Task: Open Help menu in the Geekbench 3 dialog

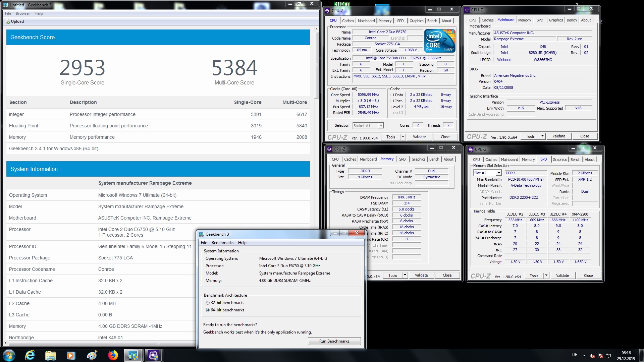Action: [242, 243]
